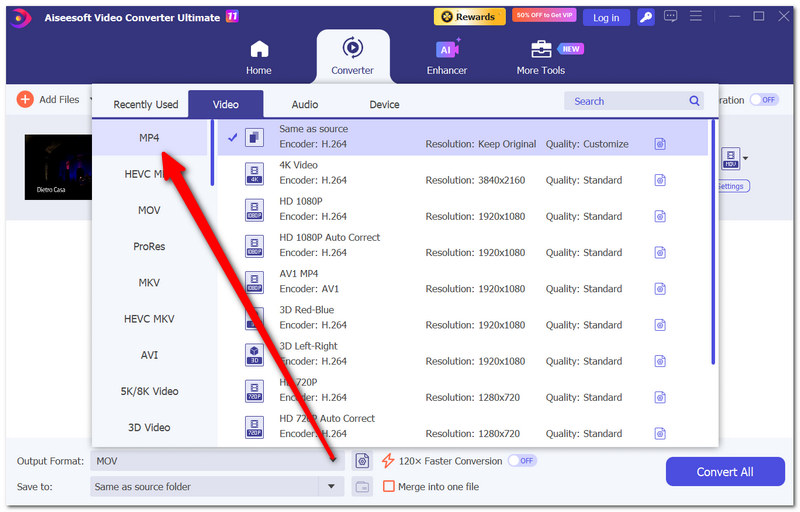Toggle hardware acceleration OFF switch

pyautogui.click(x=764, y=100)
